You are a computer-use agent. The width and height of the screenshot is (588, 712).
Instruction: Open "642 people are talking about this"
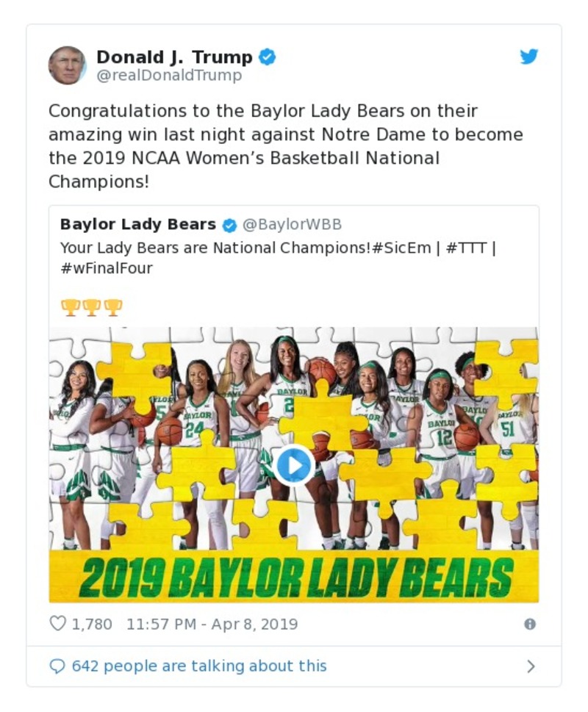198,666
